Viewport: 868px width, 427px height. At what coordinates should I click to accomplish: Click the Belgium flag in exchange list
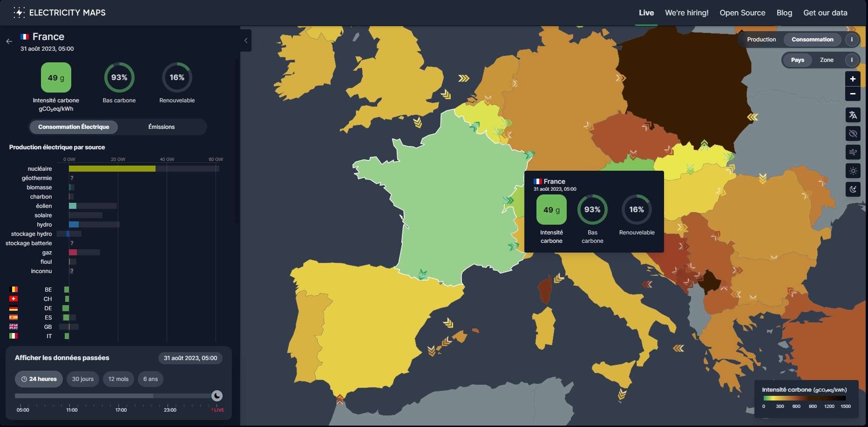click(x=14, y=289)
